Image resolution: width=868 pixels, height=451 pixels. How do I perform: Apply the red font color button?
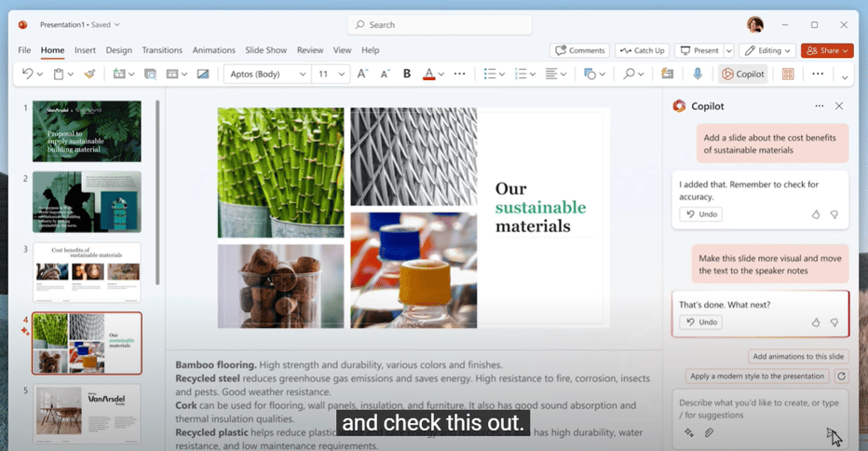pos(428,74)
